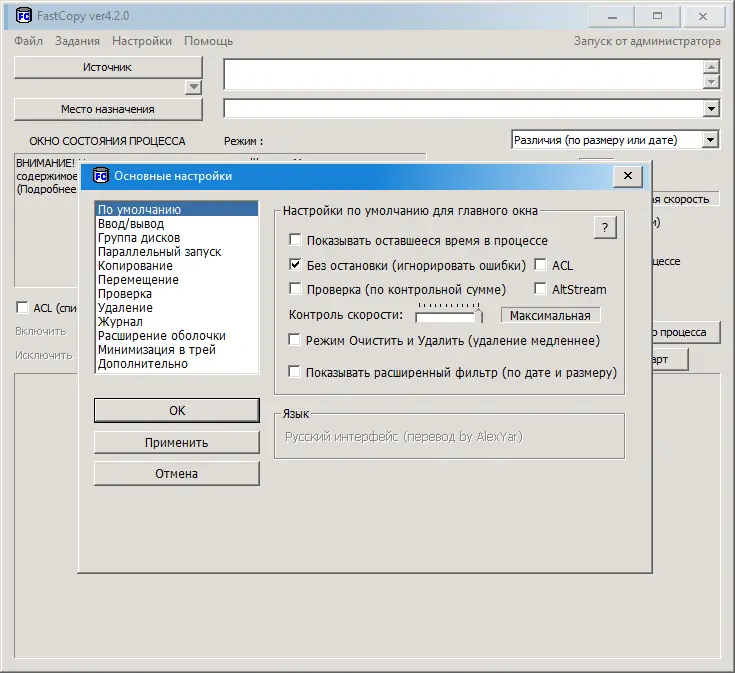Open the Задания menu

point(77,41)
